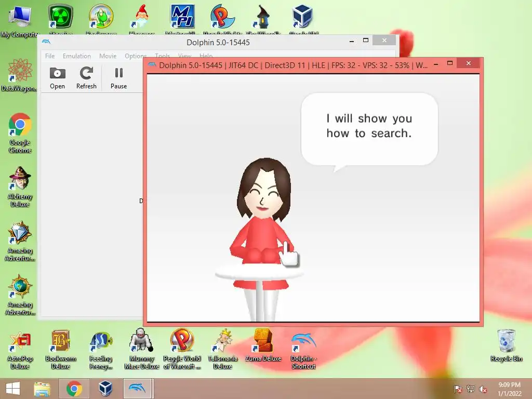Maximize the main Dolphin 5.0-15445 window
The width and height of the screenshot is (532, 399).
coord(365,41)
